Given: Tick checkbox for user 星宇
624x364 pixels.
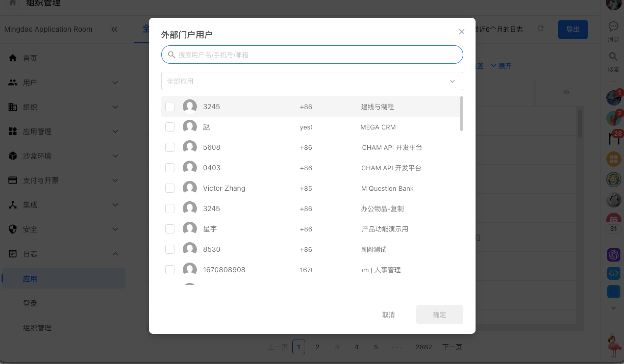Looking at the screenshot, I should [170, 229].
